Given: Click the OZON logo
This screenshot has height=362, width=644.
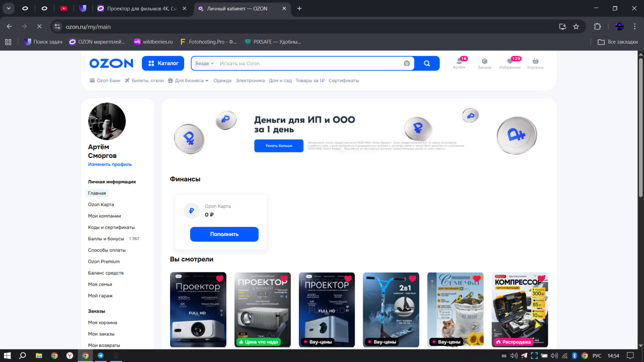Looking at the screenshot, I should [x=111, y=63].
